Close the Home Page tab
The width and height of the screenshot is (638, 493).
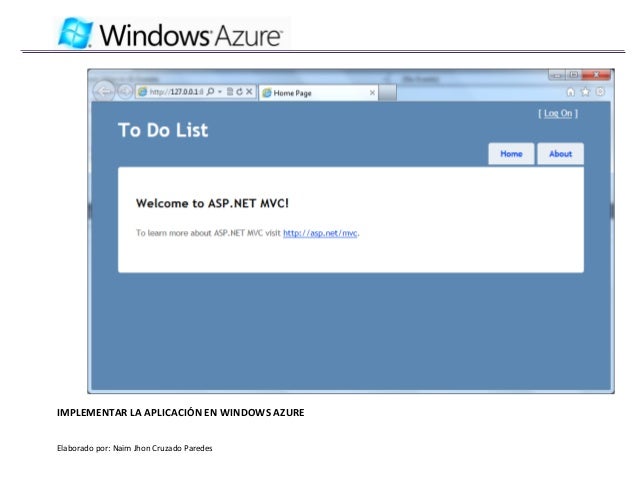pyautogui.click(x=372, y=93)
